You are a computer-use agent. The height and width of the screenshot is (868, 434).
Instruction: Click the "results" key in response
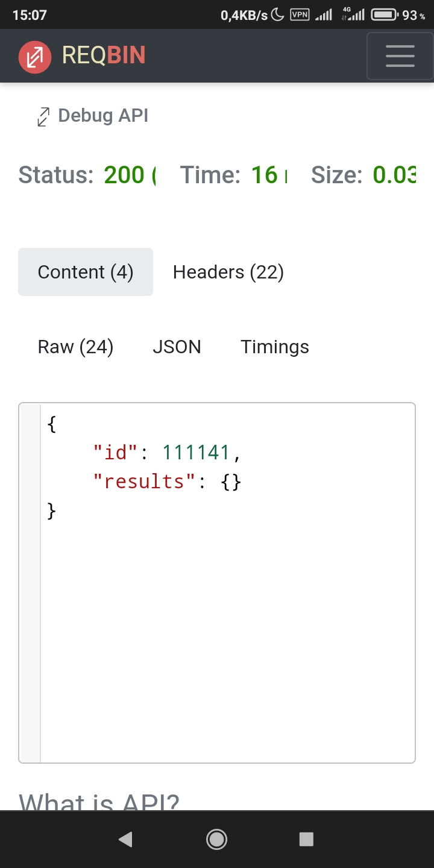click(139, 482)
